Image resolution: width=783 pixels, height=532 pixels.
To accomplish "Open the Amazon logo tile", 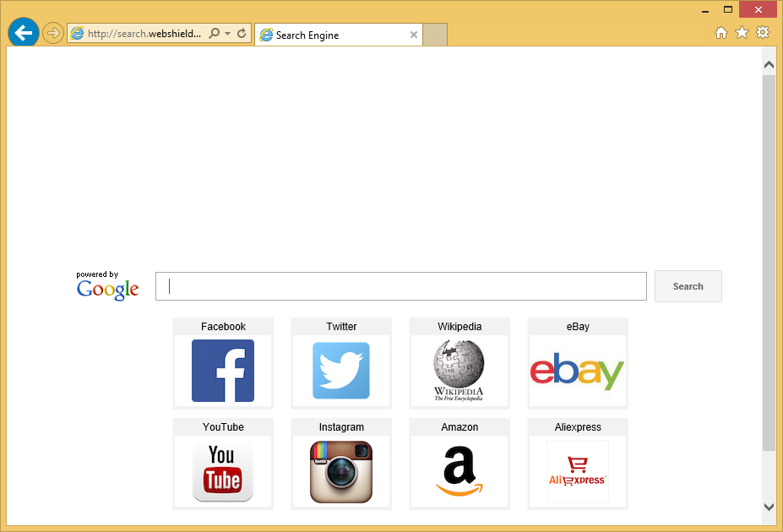I will click(459, 471).
